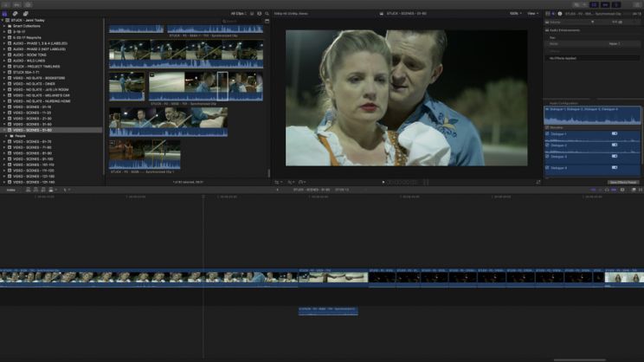Select VIDEO - NO SLATE - BOOKSTORE event
644x362 pixels.
(x=39, y=78)
